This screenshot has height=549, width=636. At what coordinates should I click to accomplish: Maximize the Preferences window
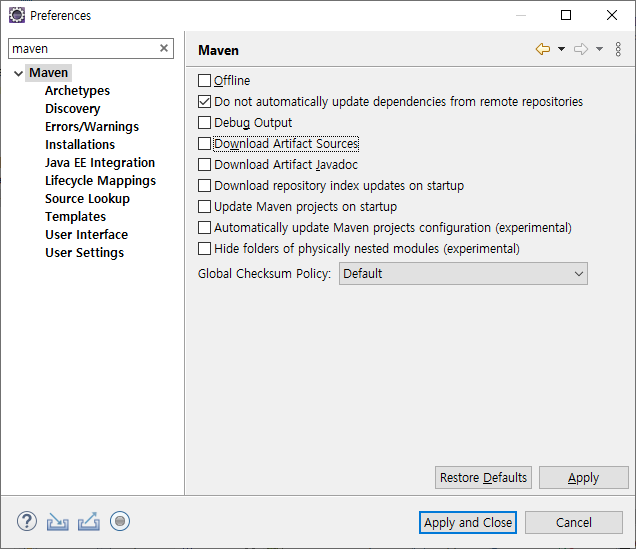(x=566, y=15)
